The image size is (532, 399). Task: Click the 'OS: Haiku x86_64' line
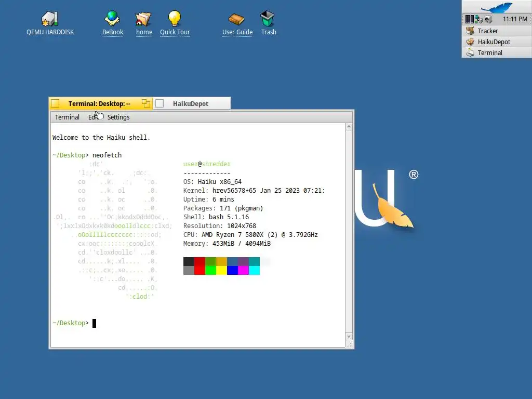(x=212, y=181)
